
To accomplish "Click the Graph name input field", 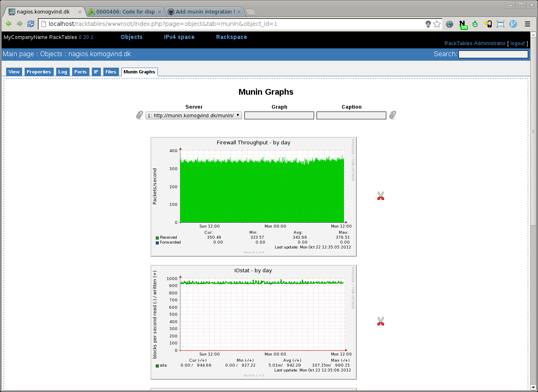I will (279, 116).
